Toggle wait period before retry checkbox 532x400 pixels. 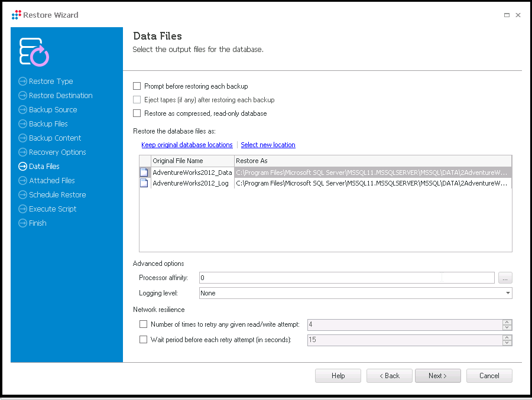[144, 340]
